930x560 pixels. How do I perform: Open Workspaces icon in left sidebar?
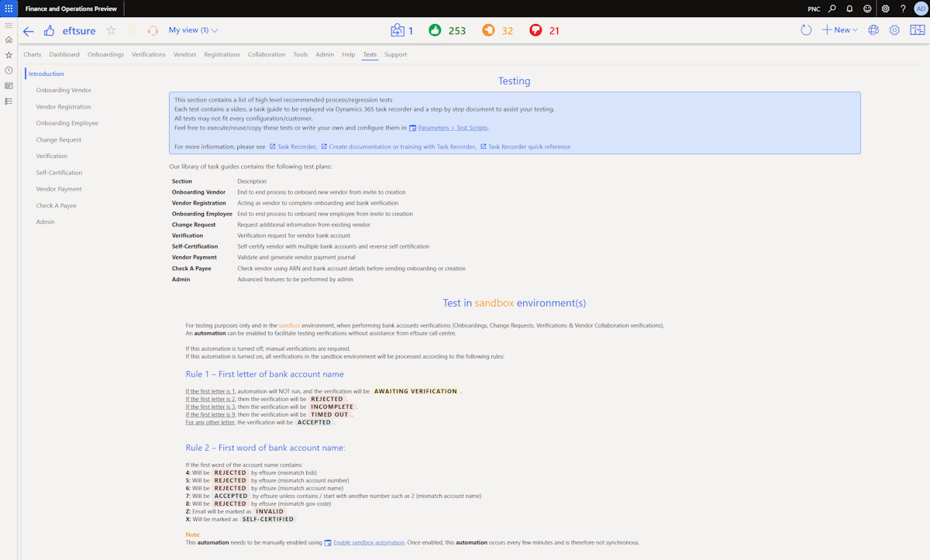tap(9, 86)
